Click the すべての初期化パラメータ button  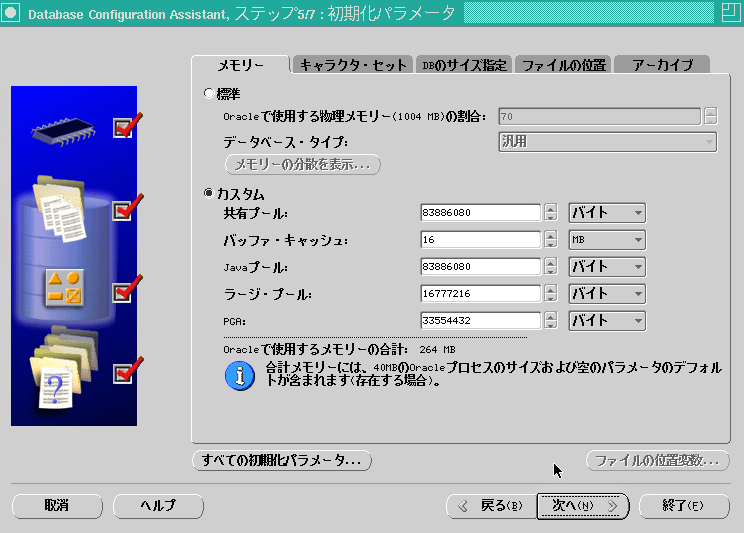pyautogui.click(x=282, y=460)
